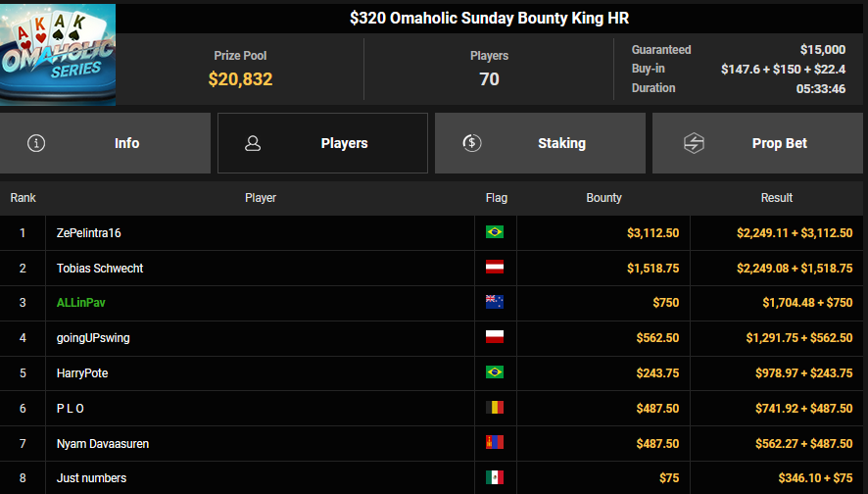Click the Australian flag in ALLinPav's row
The height and width of the screenshot is (494, 868).
(495, 303)
